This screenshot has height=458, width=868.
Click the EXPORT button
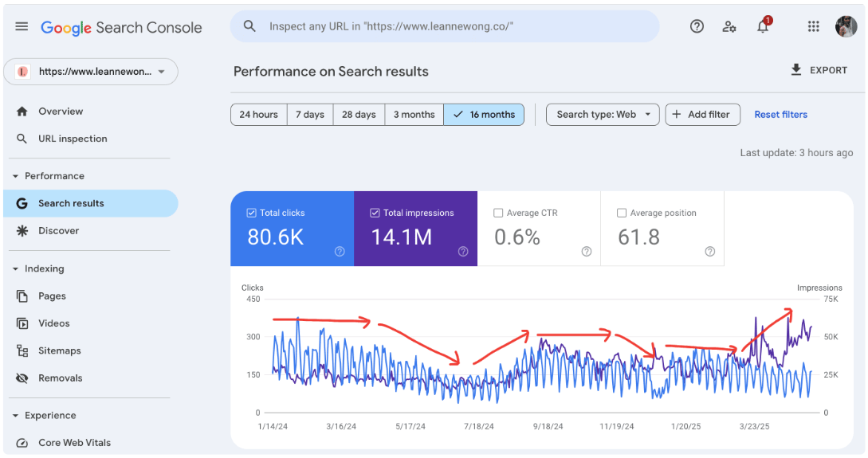[x=819, y=70]
